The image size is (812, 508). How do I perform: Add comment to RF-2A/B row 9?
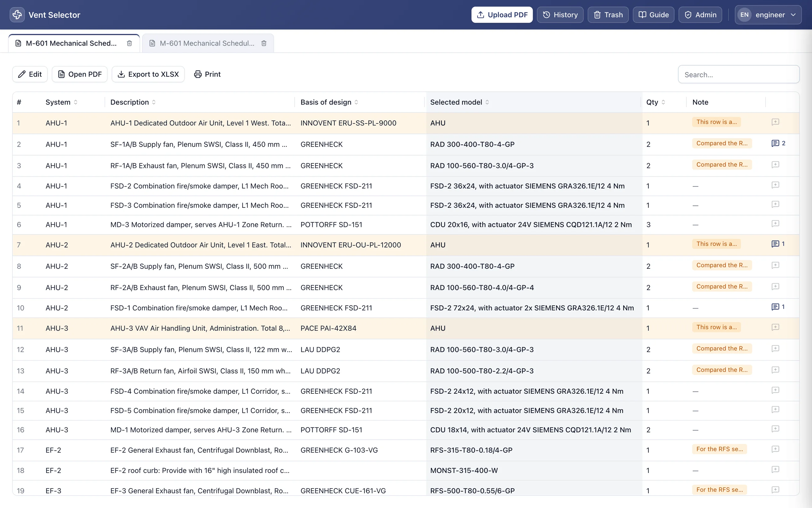[x=775, y=287]
